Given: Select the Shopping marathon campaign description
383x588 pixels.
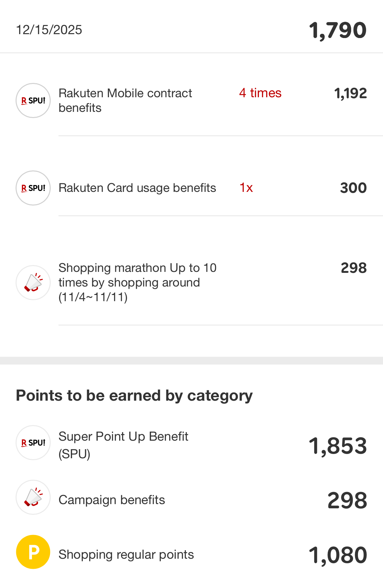Looking at the screenshot, I should (137, 282).
